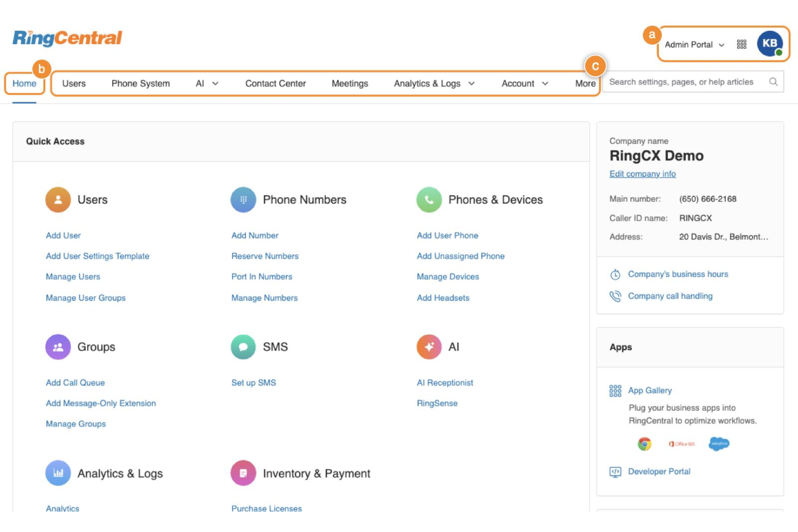Click Set up SMS link

pyautogui.click(x=253, y=383)
